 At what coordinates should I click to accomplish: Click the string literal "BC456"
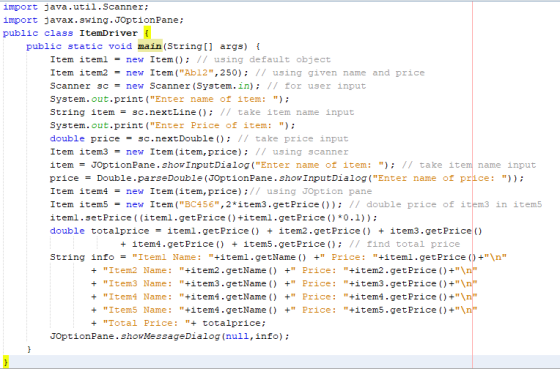tap(199, 205)
